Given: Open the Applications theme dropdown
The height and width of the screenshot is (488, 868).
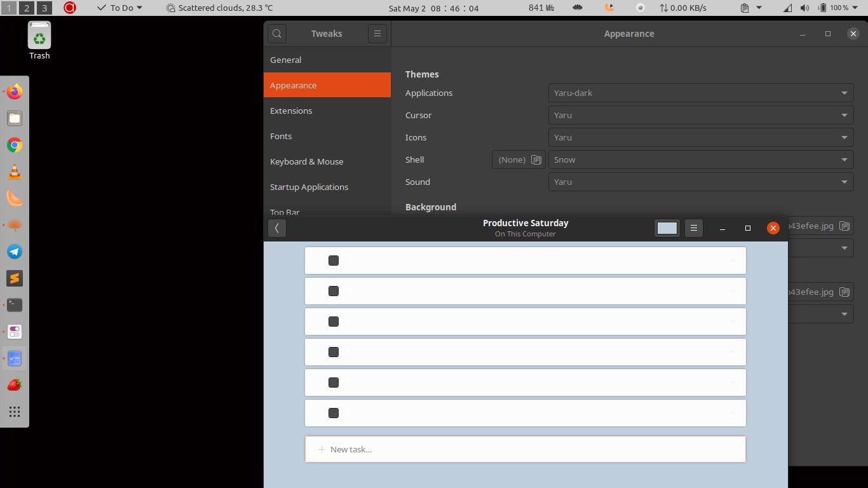Looking at the screenshot, I should click(x=700, y=93).
